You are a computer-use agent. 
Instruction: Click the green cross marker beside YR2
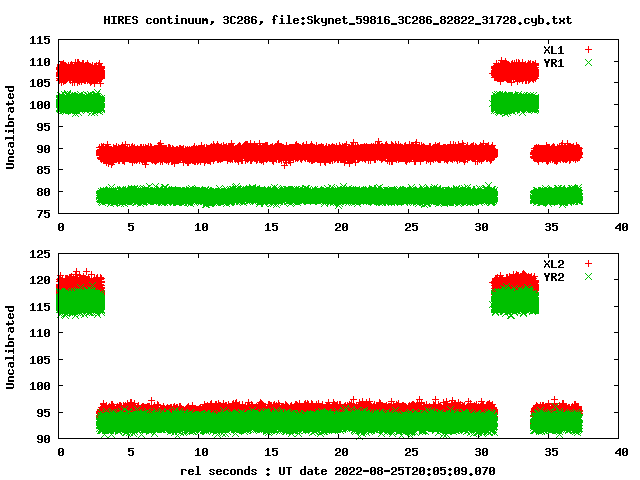588,277
